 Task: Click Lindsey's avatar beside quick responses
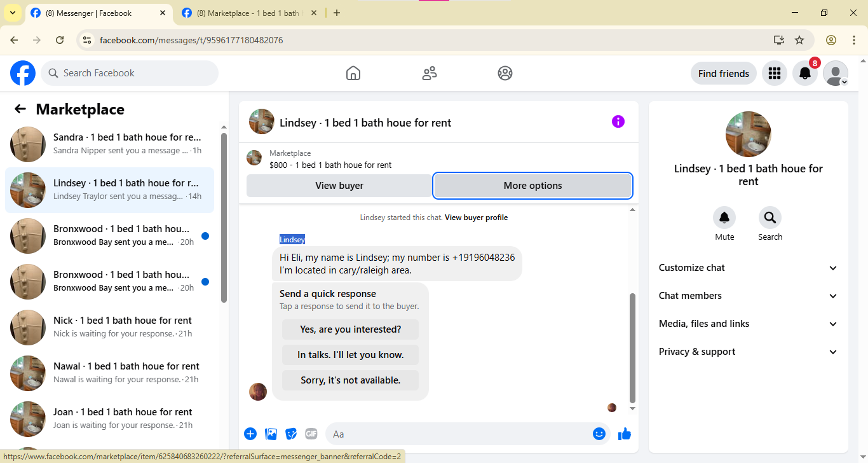[258, 392]
